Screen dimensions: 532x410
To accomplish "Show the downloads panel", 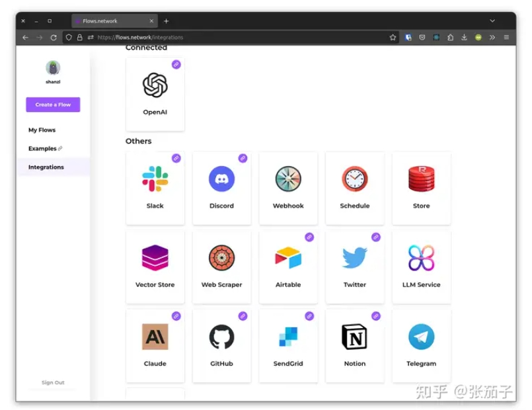I will (464, 37).
